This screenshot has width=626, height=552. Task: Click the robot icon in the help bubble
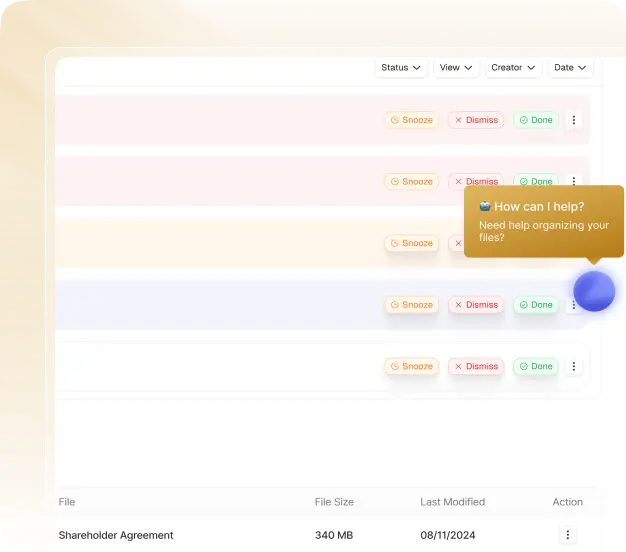coord(485,206)
